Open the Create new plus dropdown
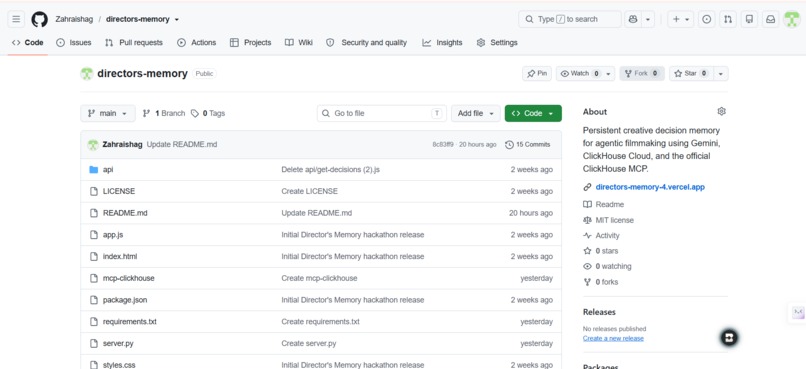This screenshot has width=806, height=369. click(x=681, y=19)
